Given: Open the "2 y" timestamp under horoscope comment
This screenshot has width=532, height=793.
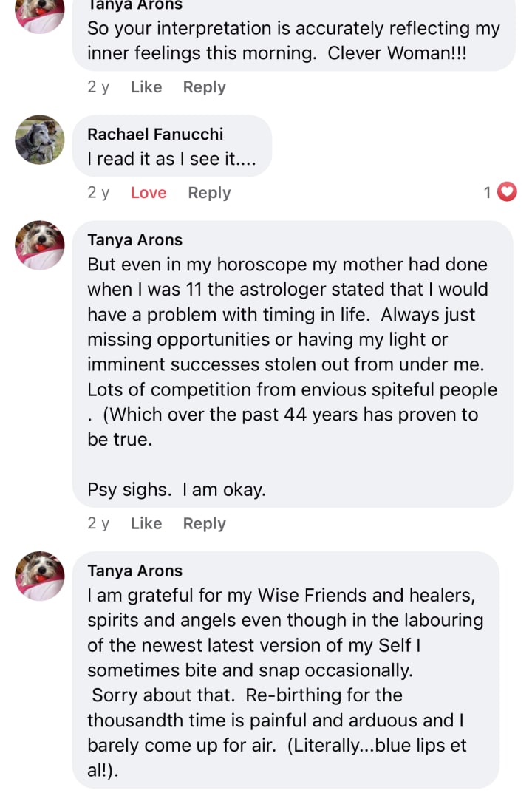Looking at the screenshot, I should 98,523.
